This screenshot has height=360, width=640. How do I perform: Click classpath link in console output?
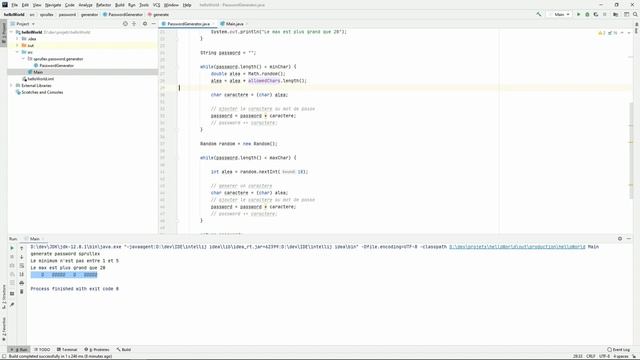tap(517, 247)
